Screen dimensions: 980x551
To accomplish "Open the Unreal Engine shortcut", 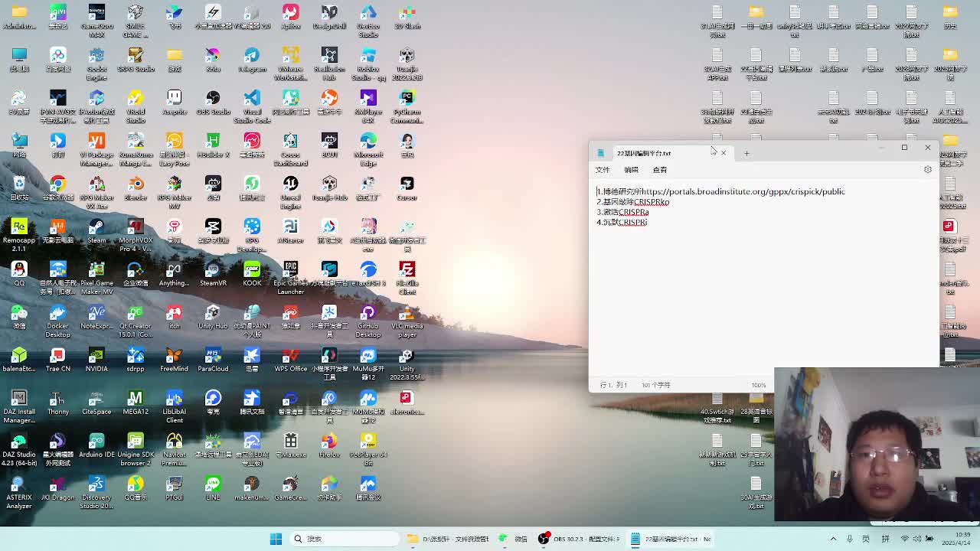I will click(290, 191).
